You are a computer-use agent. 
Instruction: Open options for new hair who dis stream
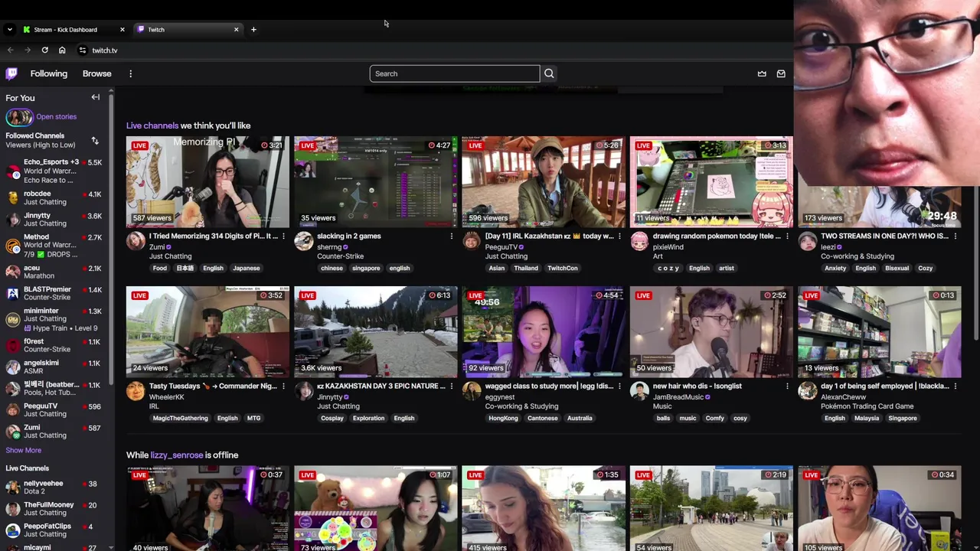pyautogui.click(x=787, y=386)
